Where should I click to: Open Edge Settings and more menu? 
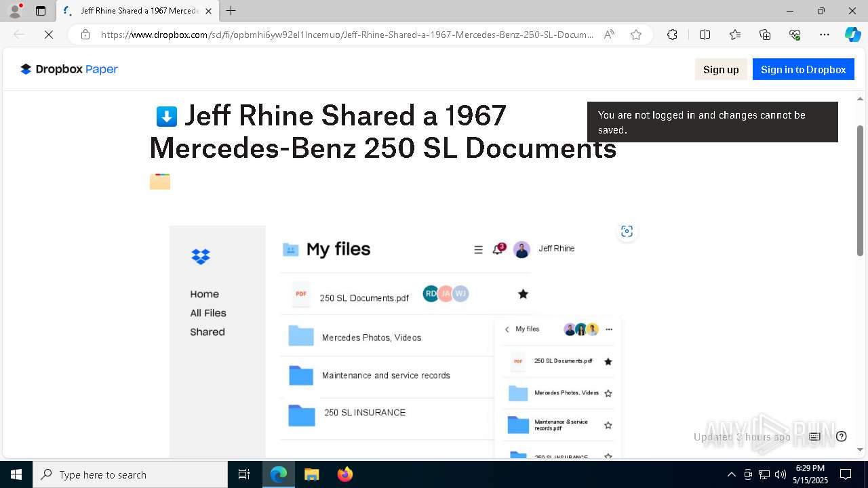click(x=825, y=35)
